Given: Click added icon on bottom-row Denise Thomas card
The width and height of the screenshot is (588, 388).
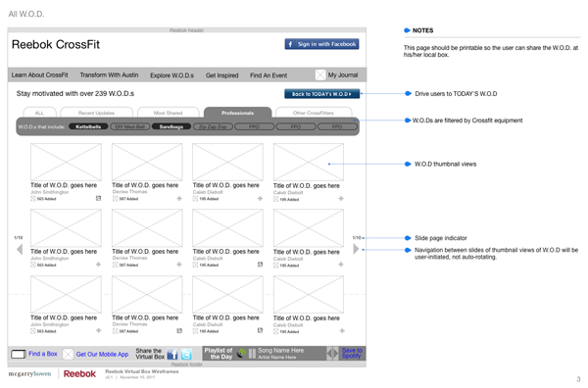Looking at the screenshot, I should [x=179, y=330].
